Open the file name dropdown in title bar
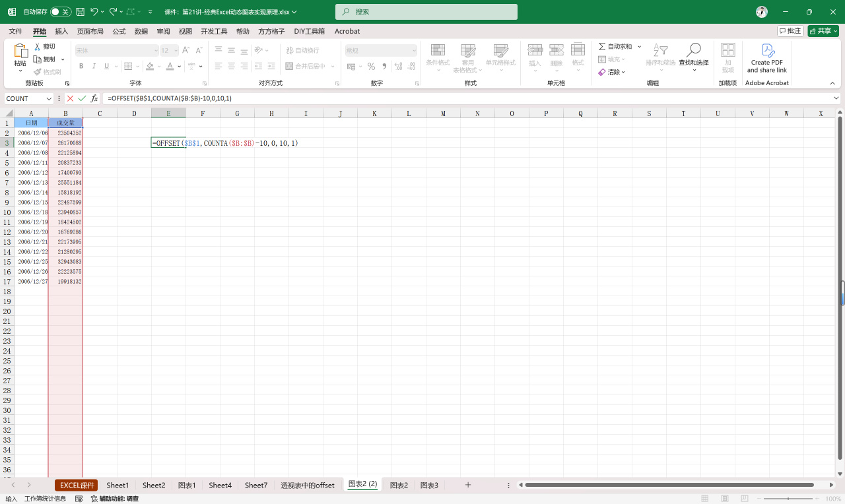The width and height of the screenshot is (845, 504). [x=294, y=12]
